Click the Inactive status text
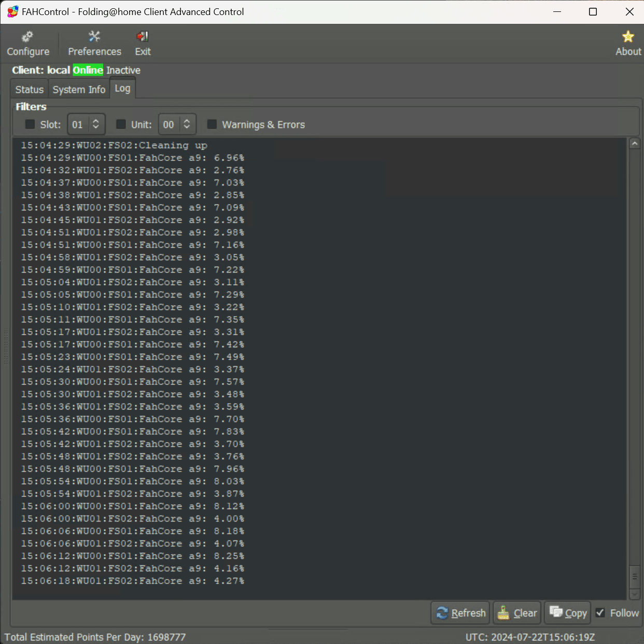This screenshot has width=644, height=644. click(x=123, y=70)
